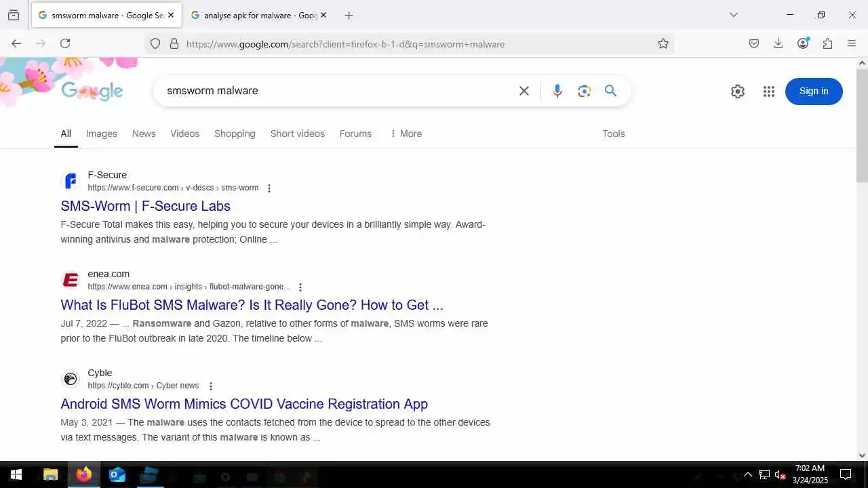The image size is (868, 488).
Task: Click the F-Secure site favicon
Action: [71, 181]
